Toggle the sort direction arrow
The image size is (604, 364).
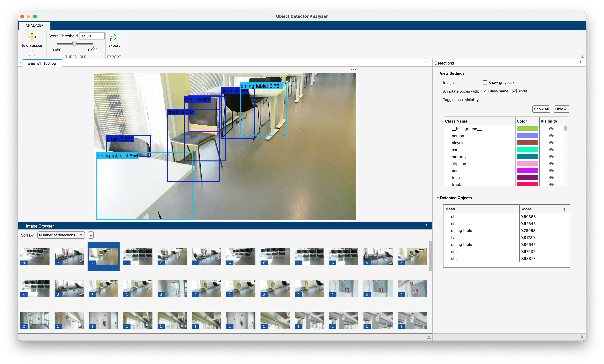91,235
